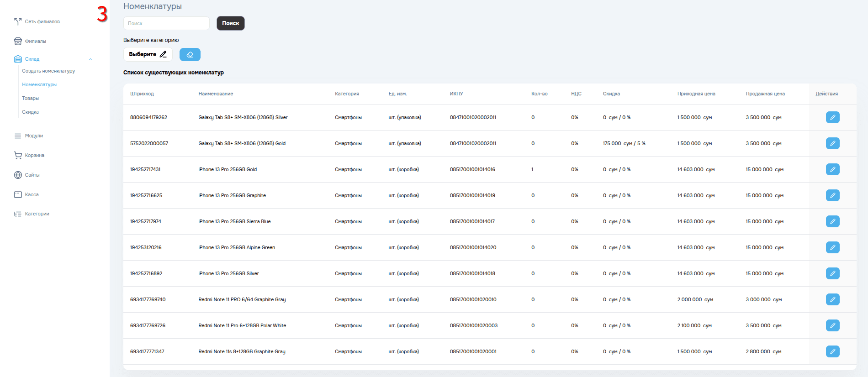The width and height of the screenshot is (868, 377).
Task: Click the Сайты globe icon
Action: 18,175
